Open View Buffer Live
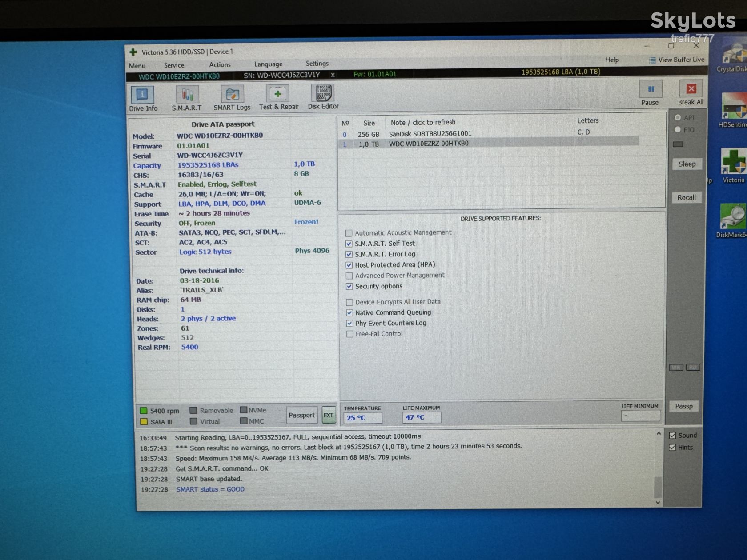Screen dimensions: 747x560 677,60
